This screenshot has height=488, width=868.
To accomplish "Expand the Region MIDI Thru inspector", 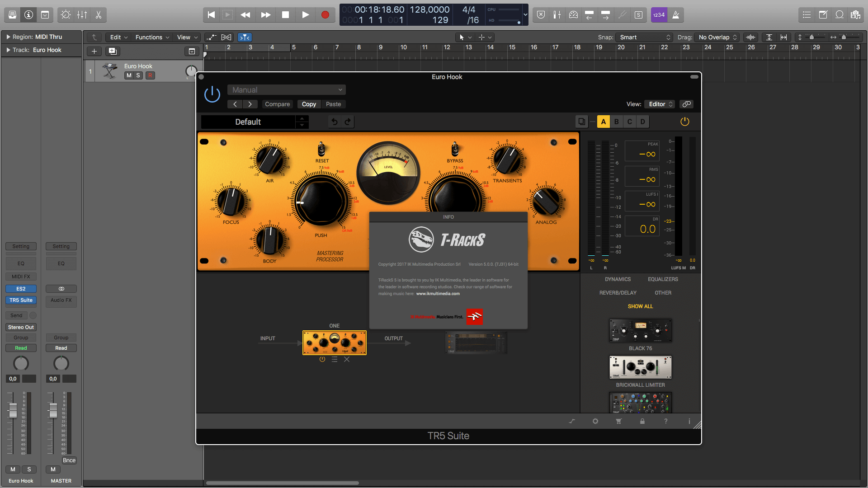I will click(x=8, y=37).
